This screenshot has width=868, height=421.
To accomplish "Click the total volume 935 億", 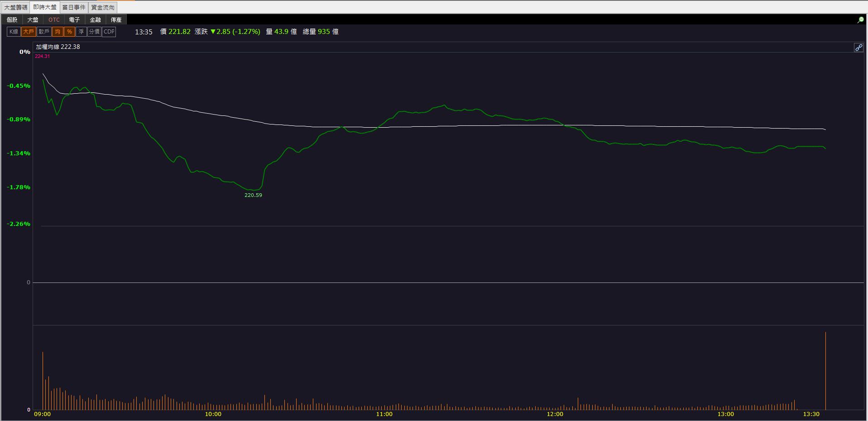I will (x=328, y=32).
